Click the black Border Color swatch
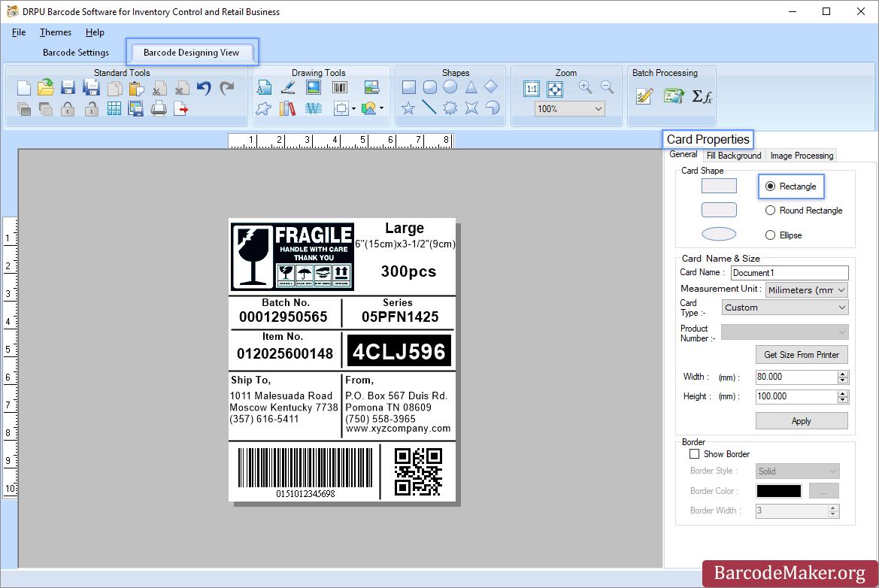 tap(779, 491)
